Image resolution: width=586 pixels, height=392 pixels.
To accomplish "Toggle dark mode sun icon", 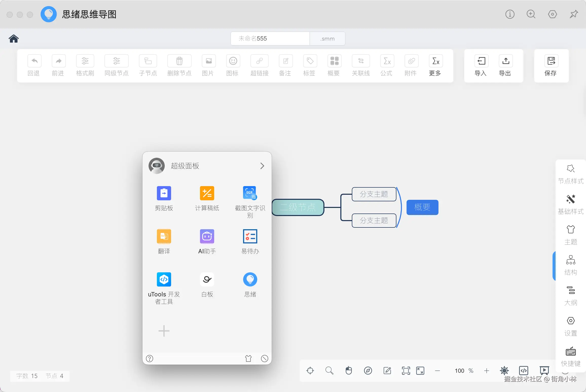I will point(504,371).
